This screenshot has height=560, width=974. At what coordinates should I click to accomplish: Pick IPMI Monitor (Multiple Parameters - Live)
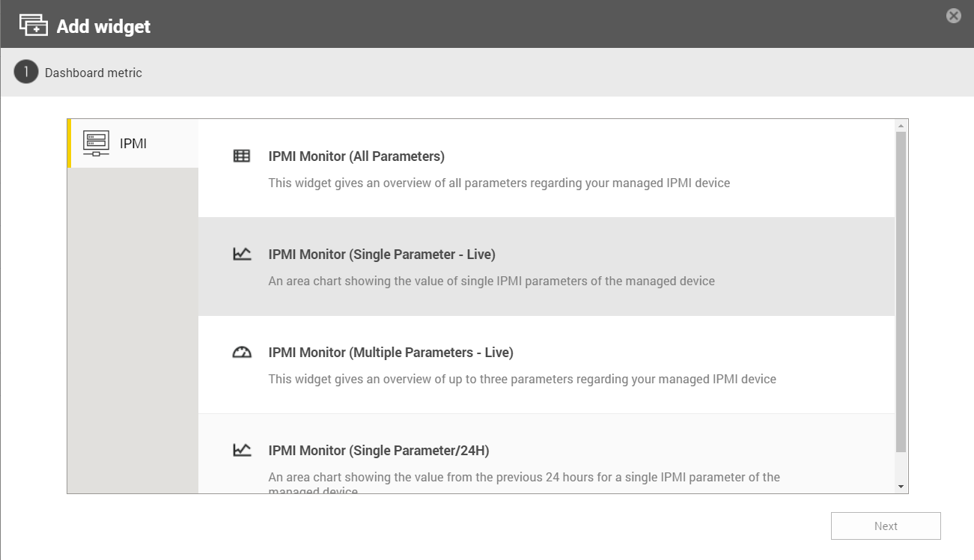click(391, 353)
